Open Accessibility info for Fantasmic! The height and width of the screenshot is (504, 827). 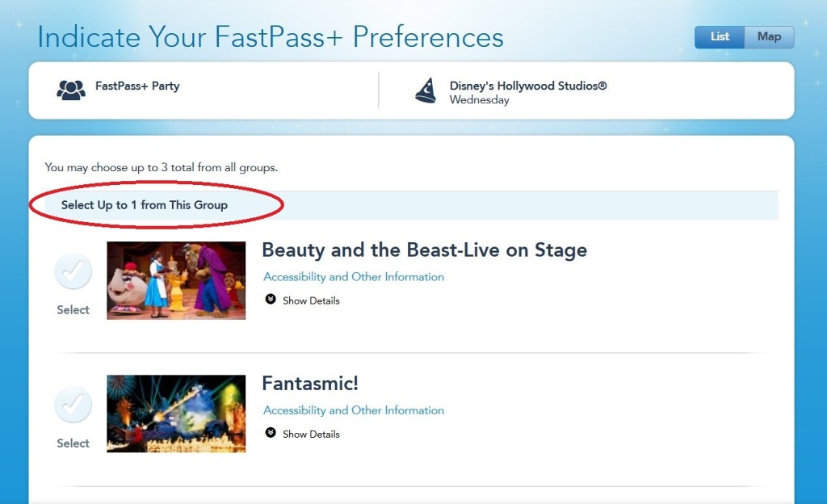click(354, 410)
